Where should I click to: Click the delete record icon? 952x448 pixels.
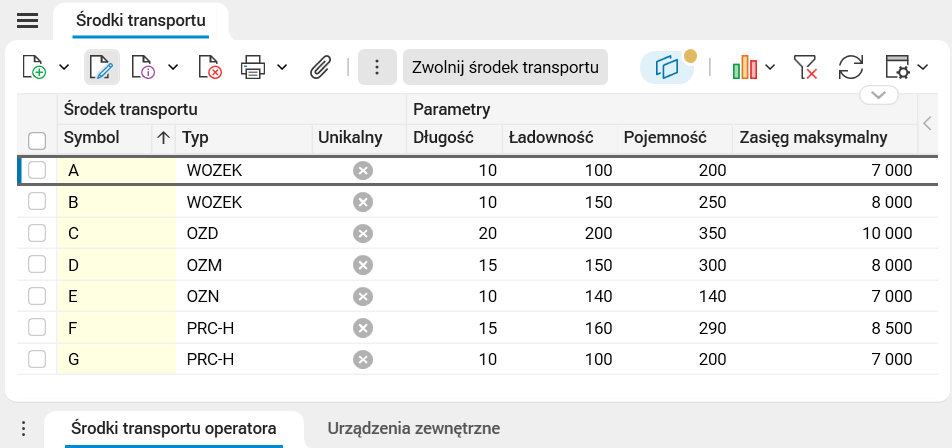[209, 67]
